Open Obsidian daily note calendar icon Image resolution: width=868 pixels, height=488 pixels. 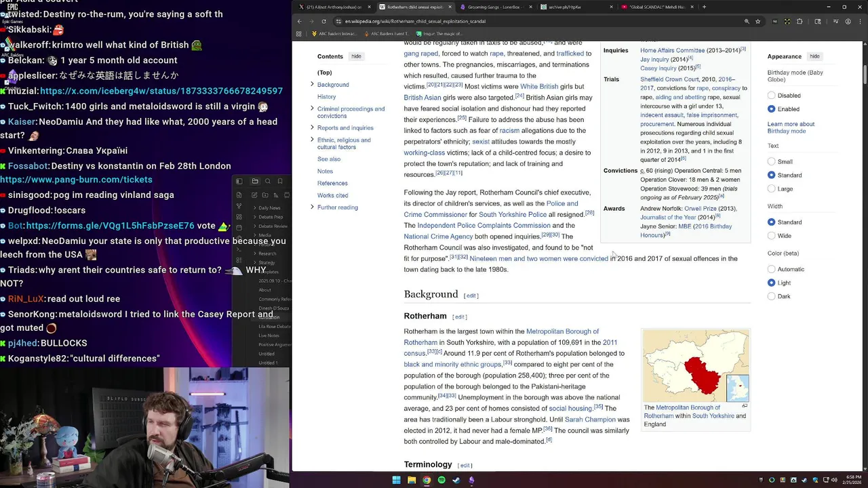coord(239,228)
